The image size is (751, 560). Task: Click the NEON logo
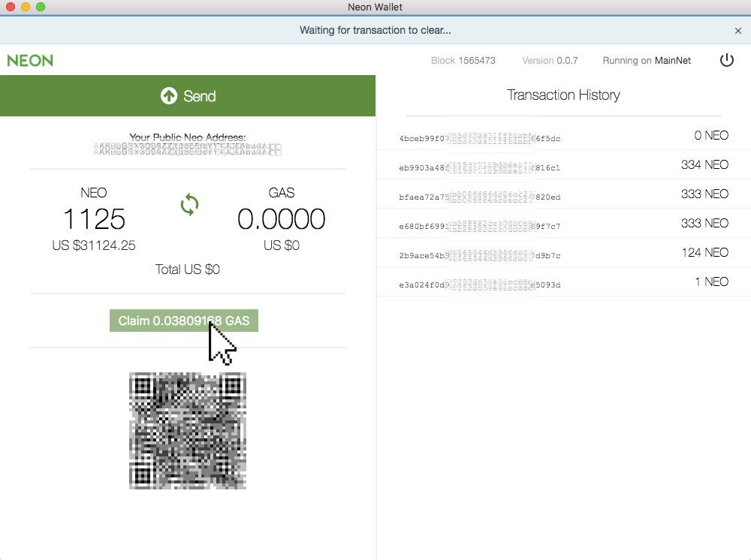point(30,61)
